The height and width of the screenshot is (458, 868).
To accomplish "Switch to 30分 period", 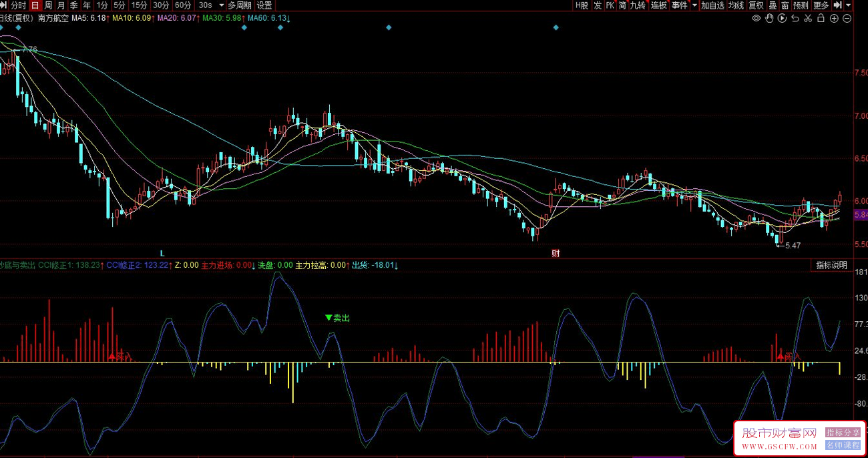I will click(161, 5).
